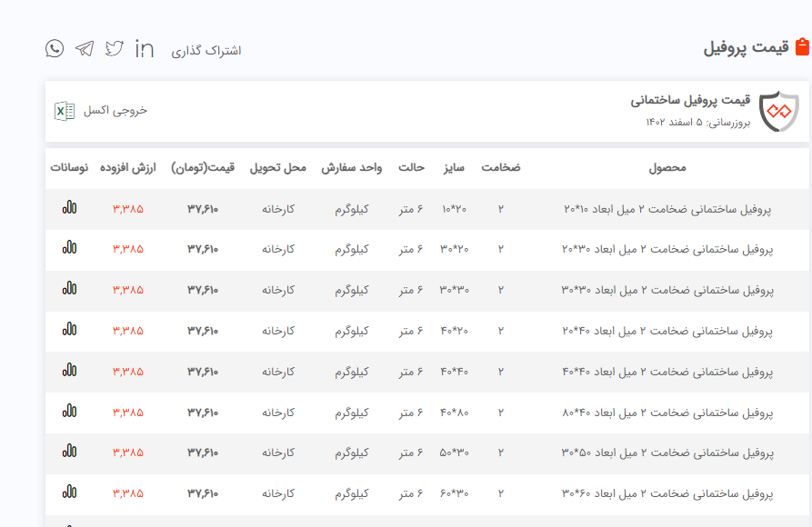Share page via WhatsApp icon
This screenshot has height=527, width=812.
(x=55, y=48)
